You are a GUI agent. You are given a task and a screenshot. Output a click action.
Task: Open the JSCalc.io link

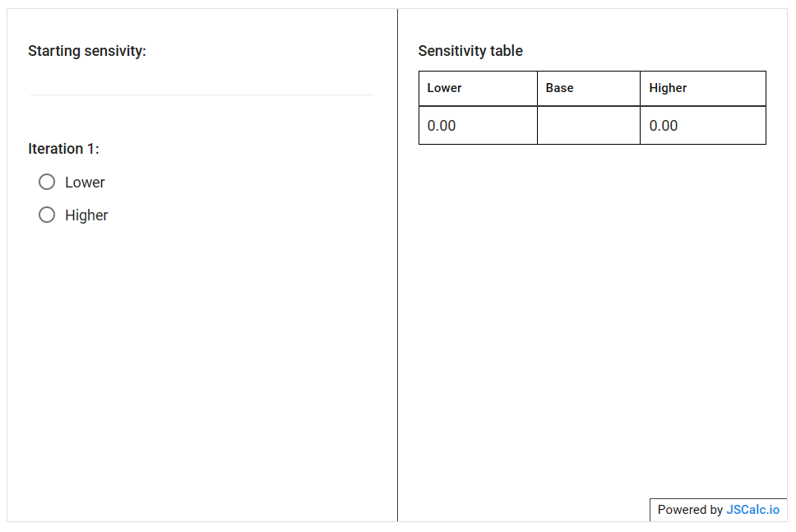tap(752, 510)
